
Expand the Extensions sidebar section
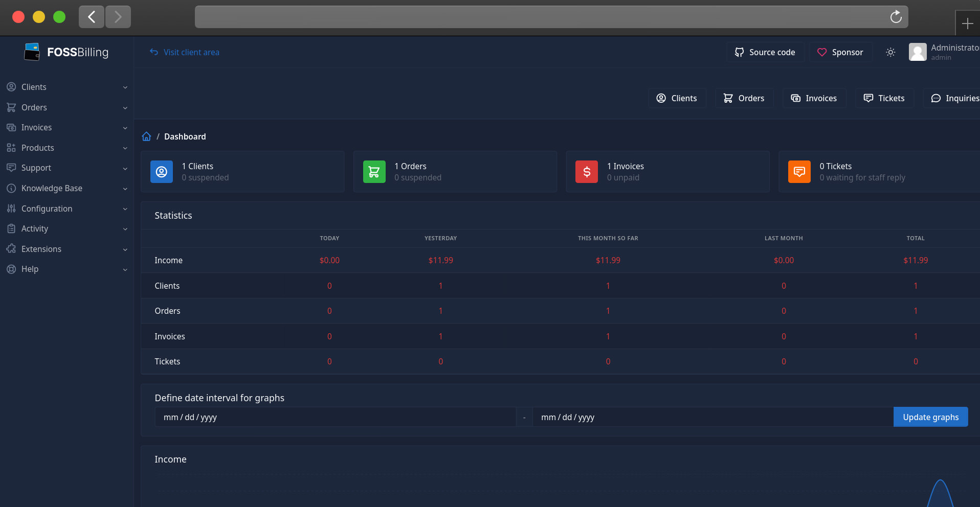click(66, 249)
